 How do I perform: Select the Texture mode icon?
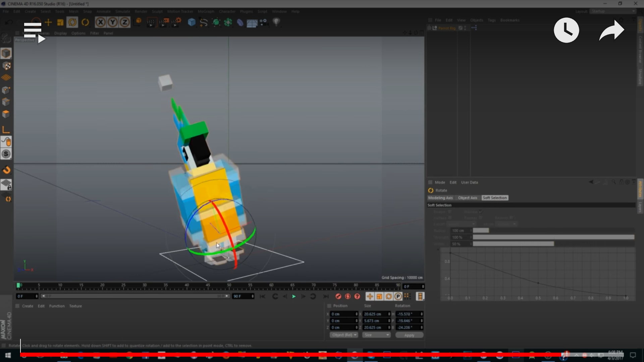[x=6, y=66]
